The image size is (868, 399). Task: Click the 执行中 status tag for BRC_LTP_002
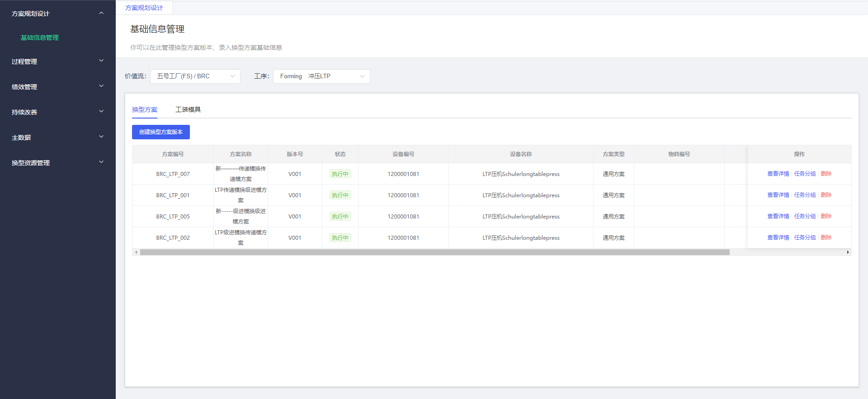(340, 238)
